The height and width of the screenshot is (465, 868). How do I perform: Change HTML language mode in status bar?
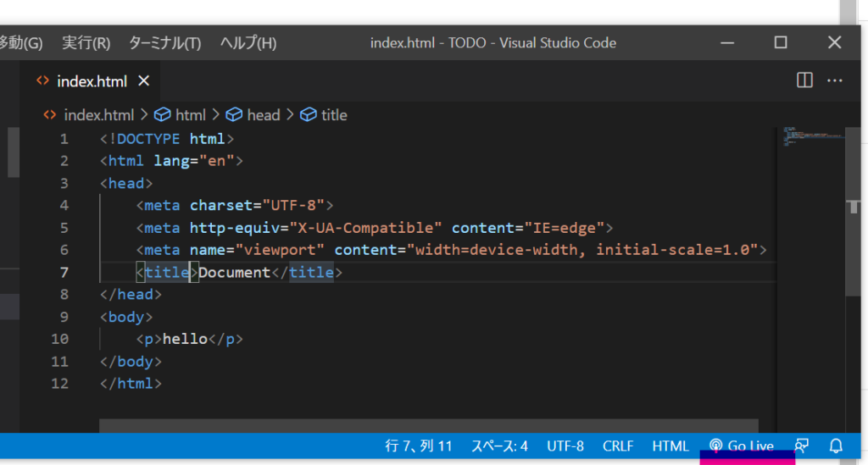(670, 446)
